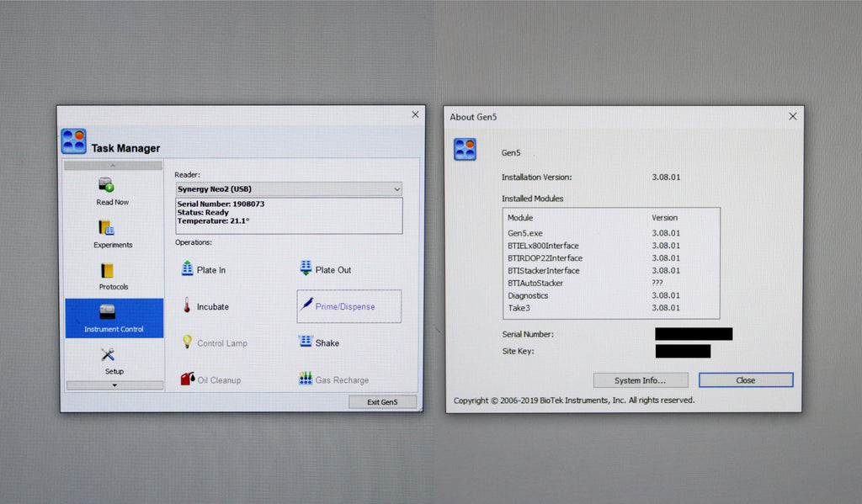Click the Close button in About Gen5

point(746,380)
